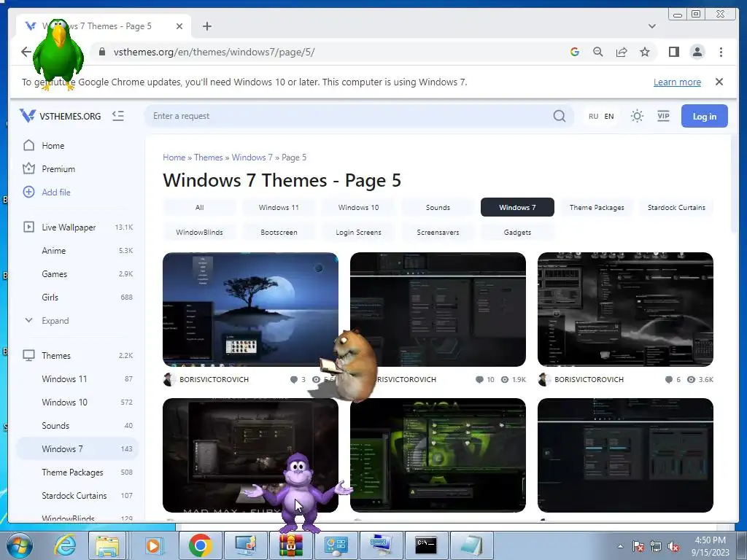This screenshot has height=560, width=747.
Task: Click Windows 7 breadcrumb link
Action: (x=252, y=157)
